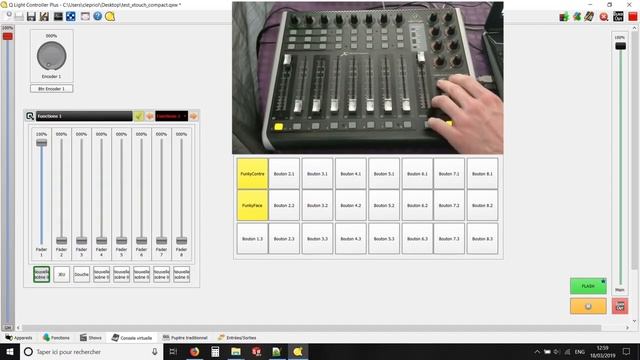
Task: Toggle the yellow FunkyContre button
Action: (x=252, y=174)
